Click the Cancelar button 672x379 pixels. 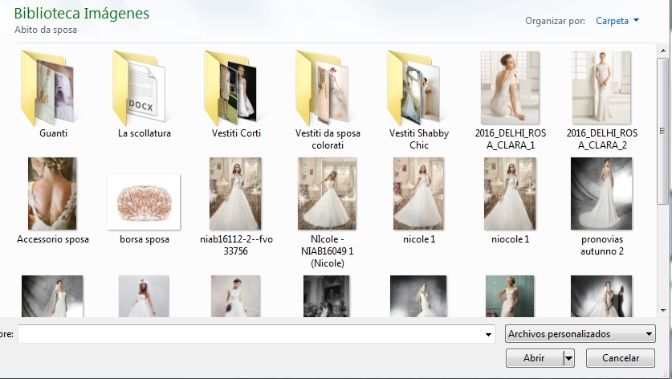pyautogui.click(x=620, y=358)
